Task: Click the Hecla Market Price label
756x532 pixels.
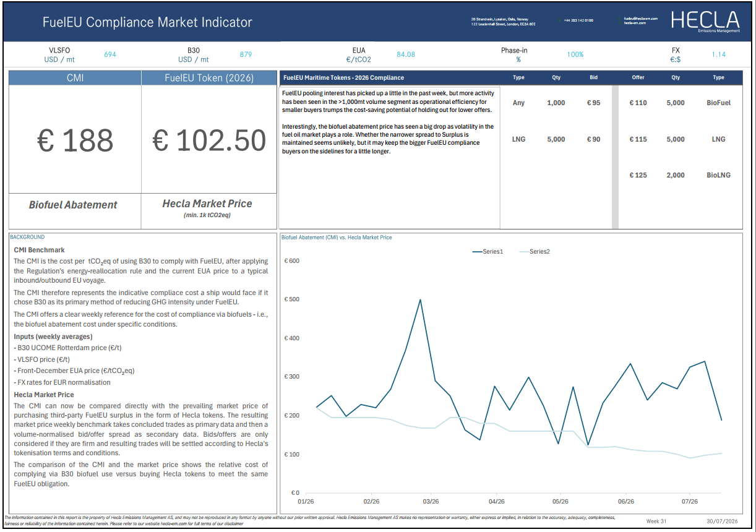Action: pos(207,204)
